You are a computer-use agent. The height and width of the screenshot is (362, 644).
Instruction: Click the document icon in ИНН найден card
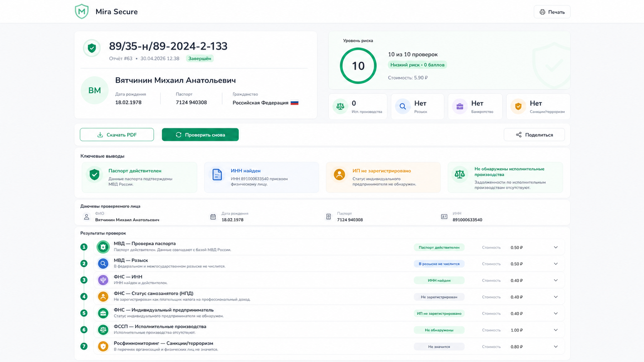(217, 174)
